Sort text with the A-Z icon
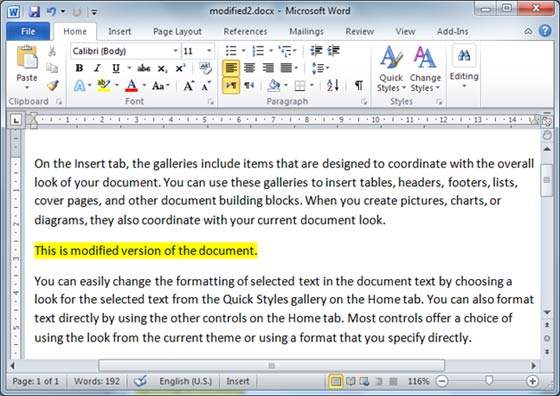Image resolution: width=560 pixels, height=396 pixels. coord(332,85)
